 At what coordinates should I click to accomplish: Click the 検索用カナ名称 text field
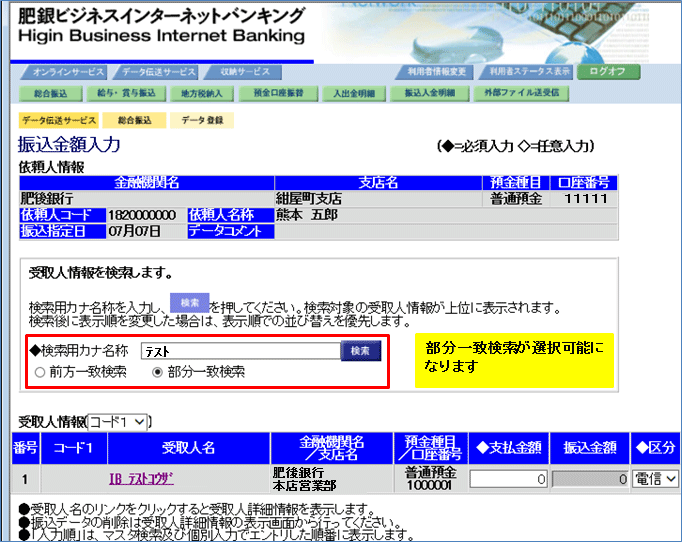[x=239, y=351]
